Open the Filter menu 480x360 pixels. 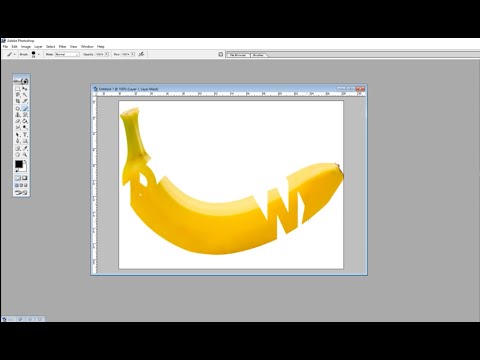62,47
